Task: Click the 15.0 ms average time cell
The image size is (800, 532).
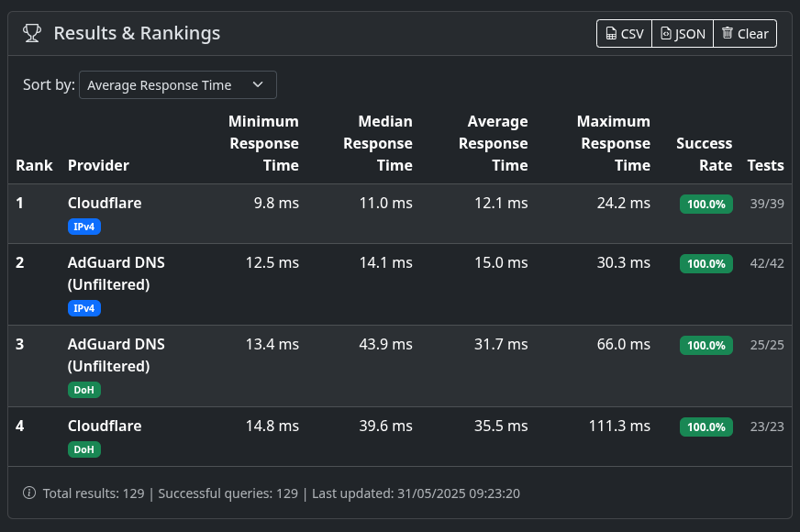Action: tap(501, 262)
